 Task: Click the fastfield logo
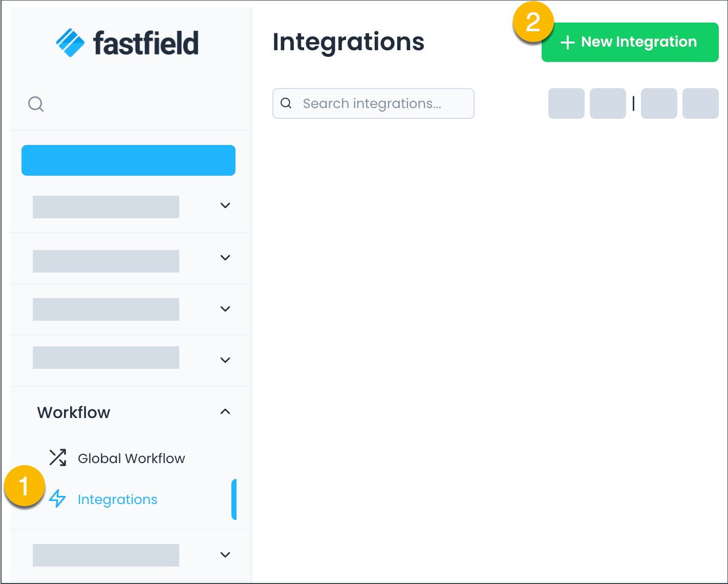pos(127,43)
